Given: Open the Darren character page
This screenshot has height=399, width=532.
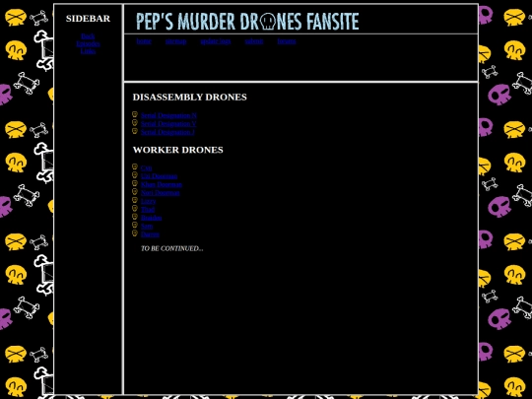Looking at the screenshot, I should pos(150,234).
